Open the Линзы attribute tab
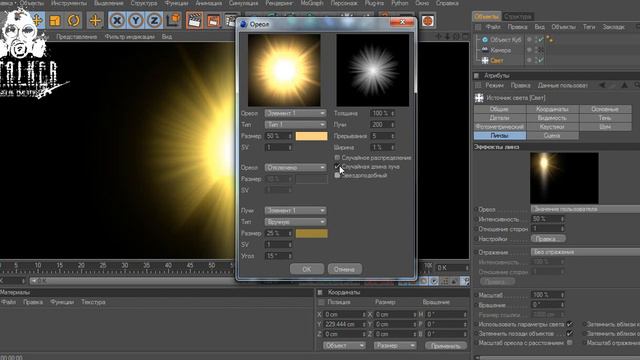 500,136
